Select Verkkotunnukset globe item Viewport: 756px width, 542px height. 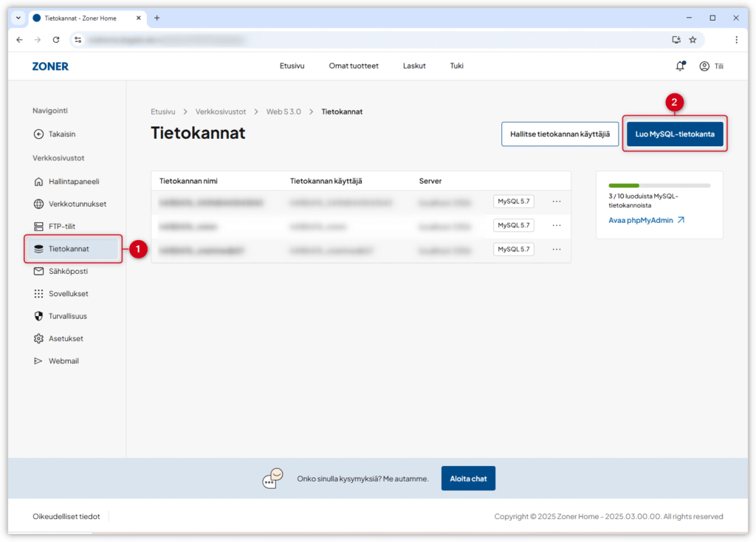click(x=77, y=204)
